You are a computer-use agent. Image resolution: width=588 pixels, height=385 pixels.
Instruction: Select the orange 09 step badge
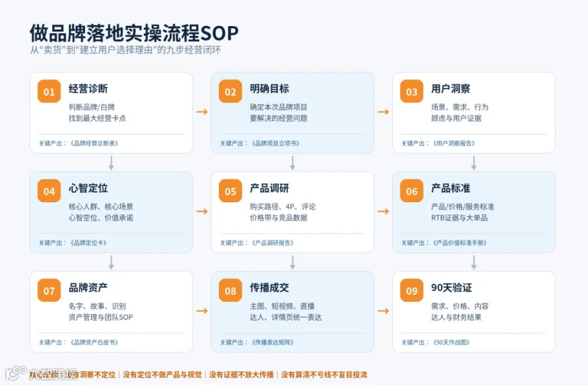click(412, 290)
